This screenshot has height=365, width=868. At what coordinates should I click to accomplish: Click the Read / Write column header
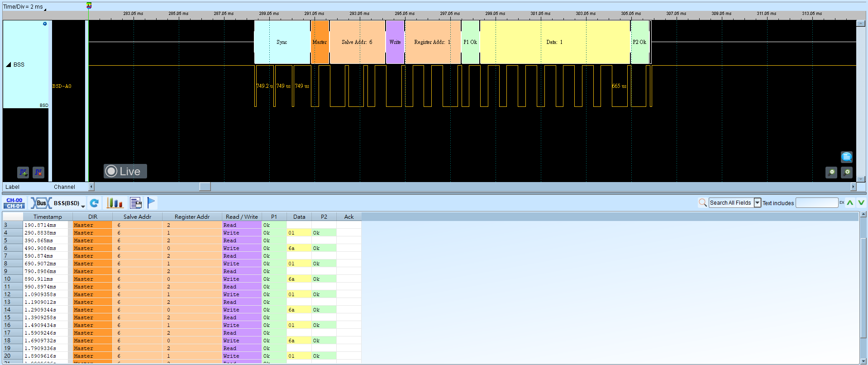pos(242,216)
